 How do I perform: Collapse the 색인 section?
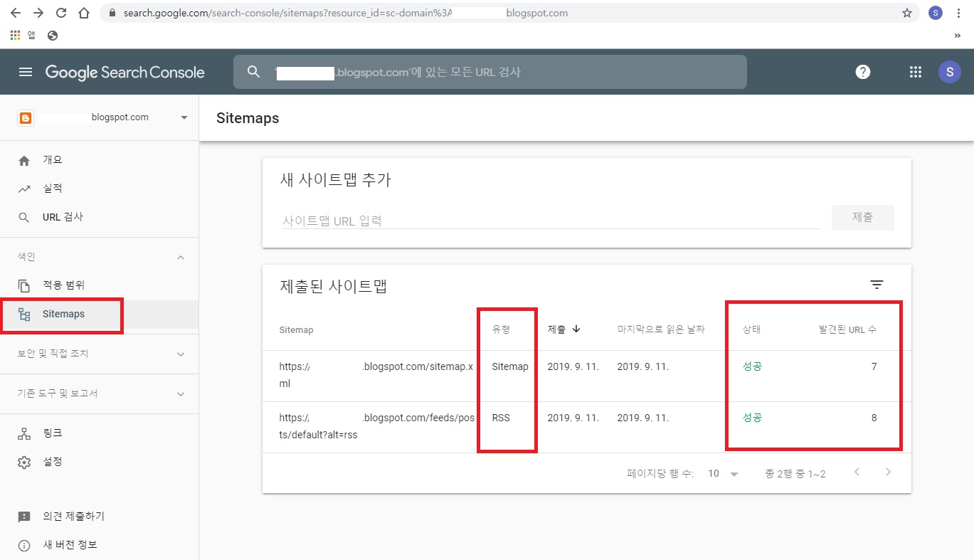[x=181, y=257]
